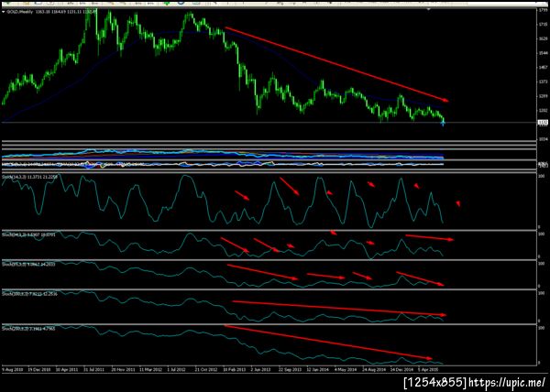The height and width of the screenshot is (392, 550).
Task: Click the 11 Mar 2012 date label
Action: (x=151, y=370)
